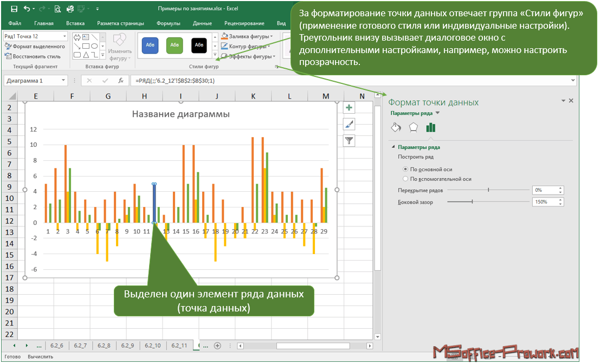Save the workbook via the floppy icon
600x364 pixels.
tap(14, 9)
